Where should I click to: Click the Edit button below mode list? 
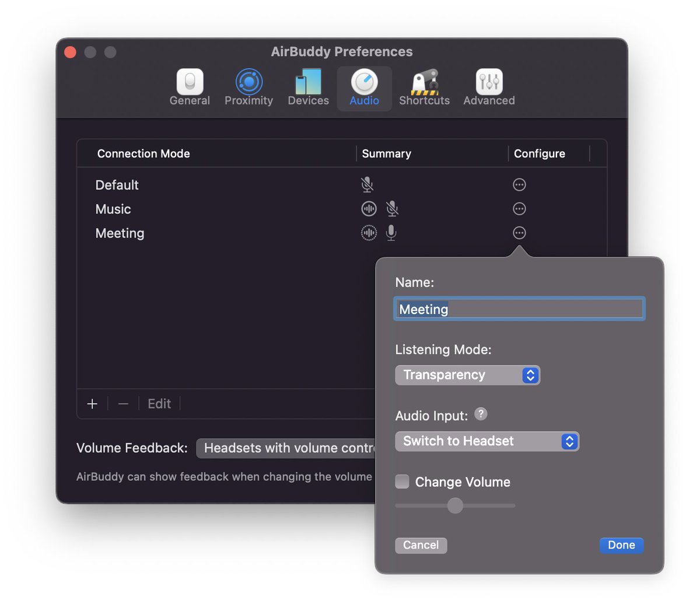point(159,404)
